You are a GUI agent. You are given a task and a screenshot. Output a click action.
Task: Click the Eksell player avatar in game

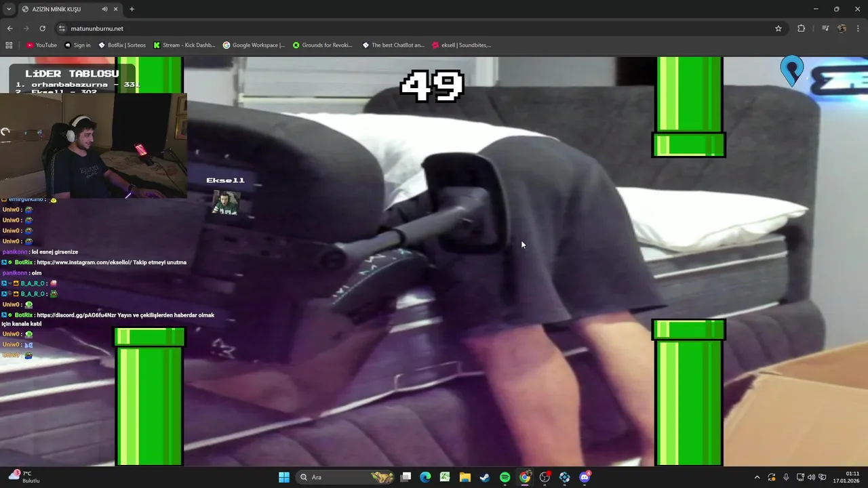[x=225, y=202]
